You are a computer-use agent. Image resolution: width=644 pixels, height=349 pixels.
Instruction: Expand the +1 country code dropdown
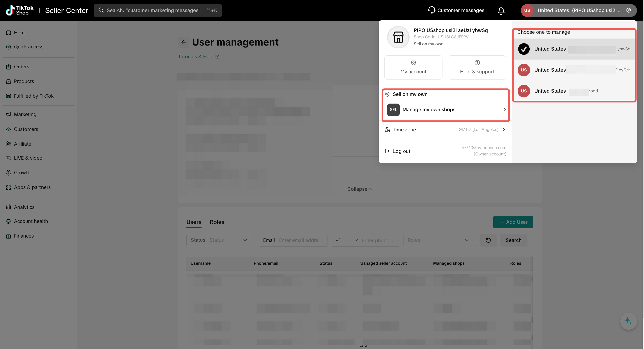(x=346, y=240)
